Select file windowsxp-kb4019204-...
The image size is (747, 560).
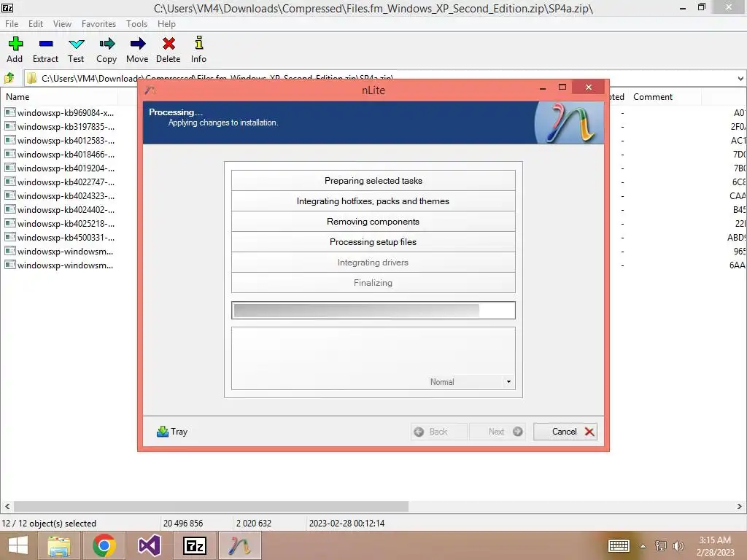click(60, 168)
